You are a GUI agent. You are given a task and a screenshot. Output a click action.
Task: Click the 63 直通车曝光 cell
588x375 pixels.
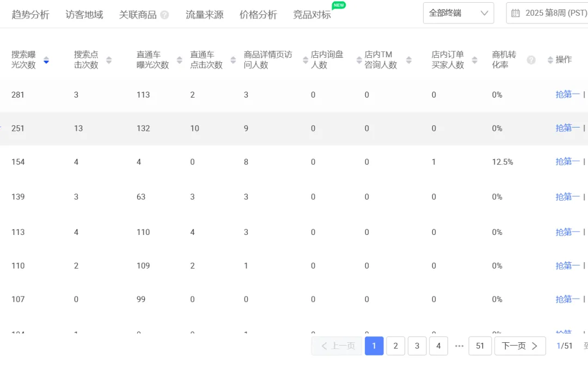click(x=141, y=197)
